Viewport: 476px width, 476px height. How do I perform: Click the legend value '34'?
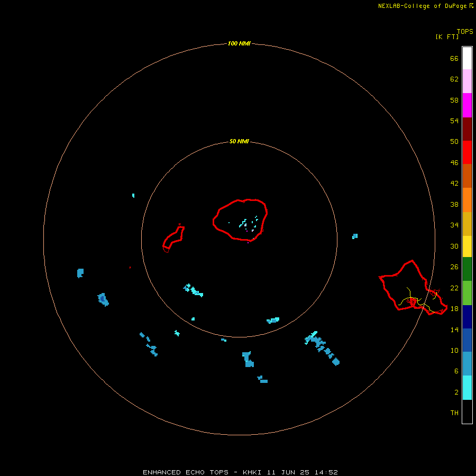click(x=454, y=225)
